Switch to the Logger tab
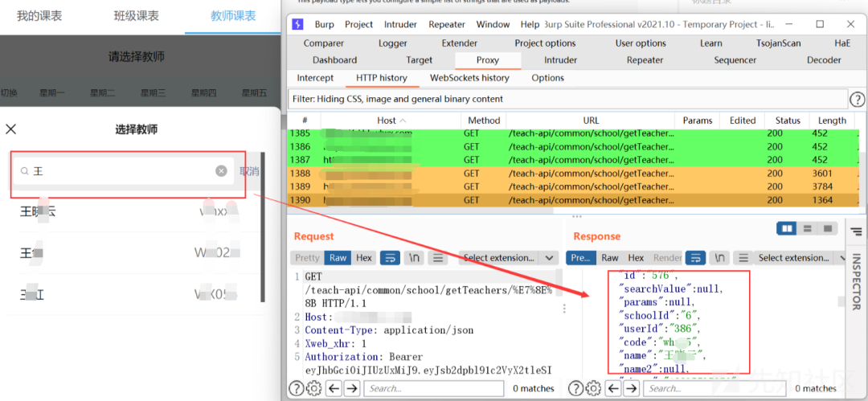868x401 pixels. tap(393, 43)
